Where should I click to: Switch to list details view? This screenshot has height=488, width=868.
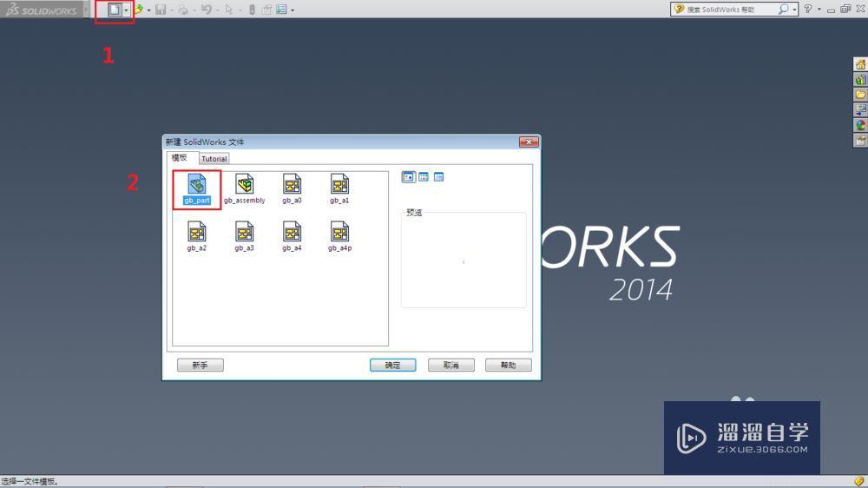tap(438, 177)
